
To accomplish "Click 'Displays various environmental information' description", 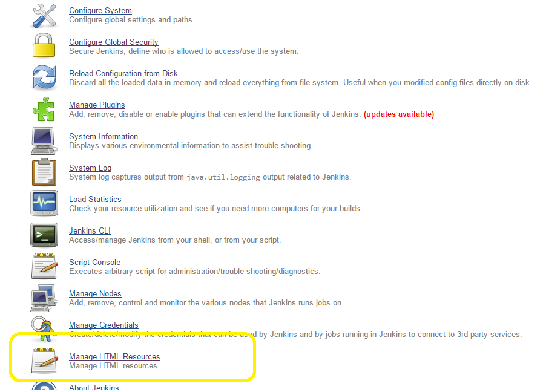I will (191, 146).
